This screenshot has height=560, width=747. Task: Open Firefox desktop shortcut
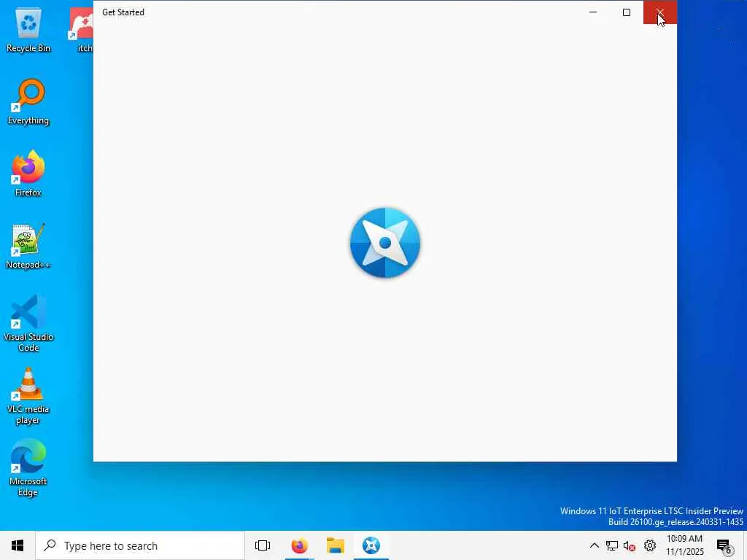[x=28, y=174]
